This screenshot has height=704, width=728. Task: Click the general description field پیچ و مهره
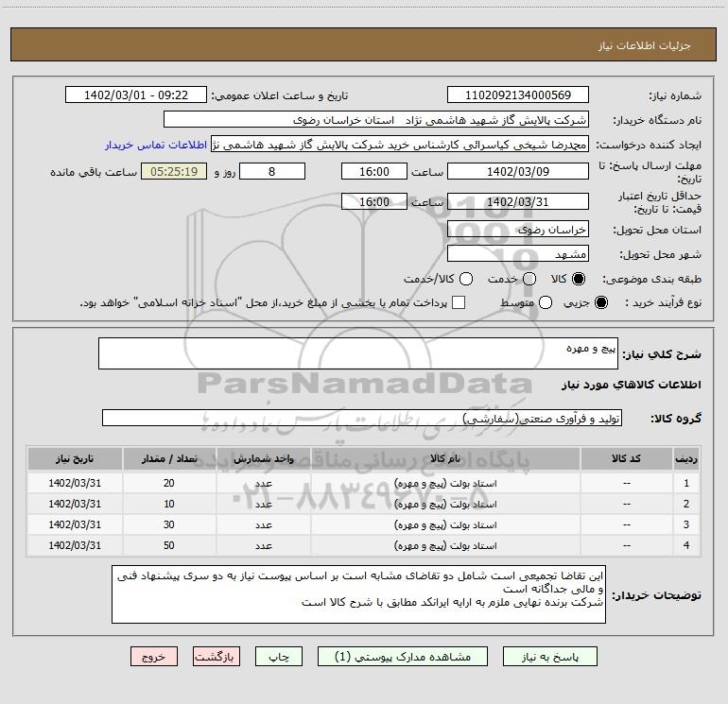coord(358,353)
